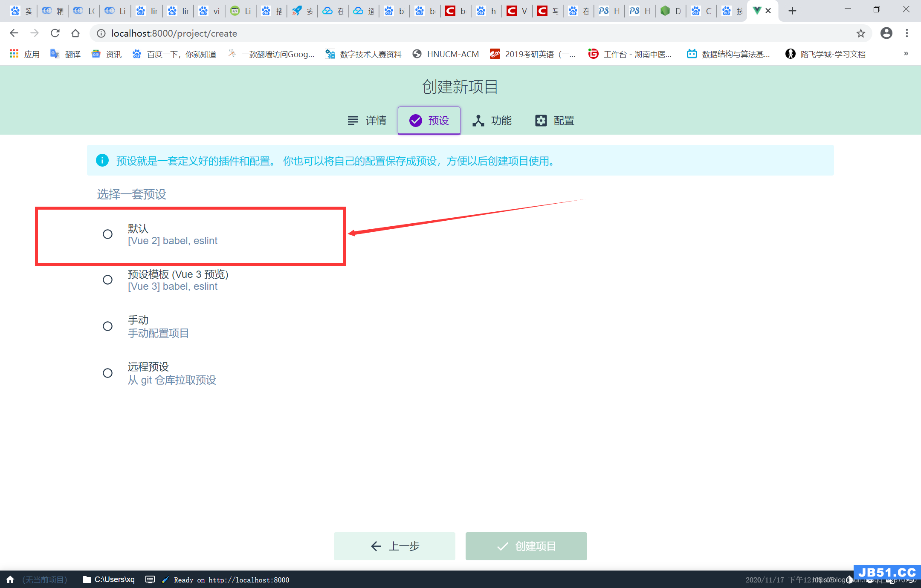Click the 'Ready on http://localhost:8000' status message
Image resolution: width=921 pixels, height=588 pixels.
pos(231,580)
